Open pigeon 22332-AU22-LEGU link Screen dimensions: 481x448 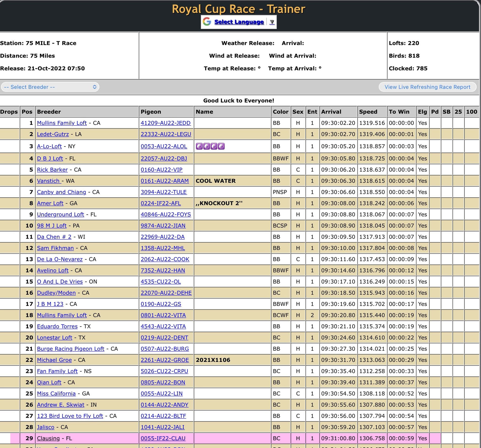point(166,134)
